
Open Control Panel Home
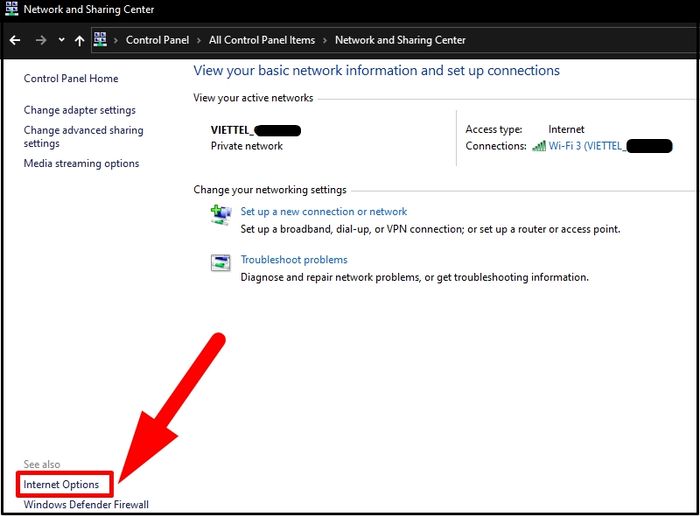point(71,79)
